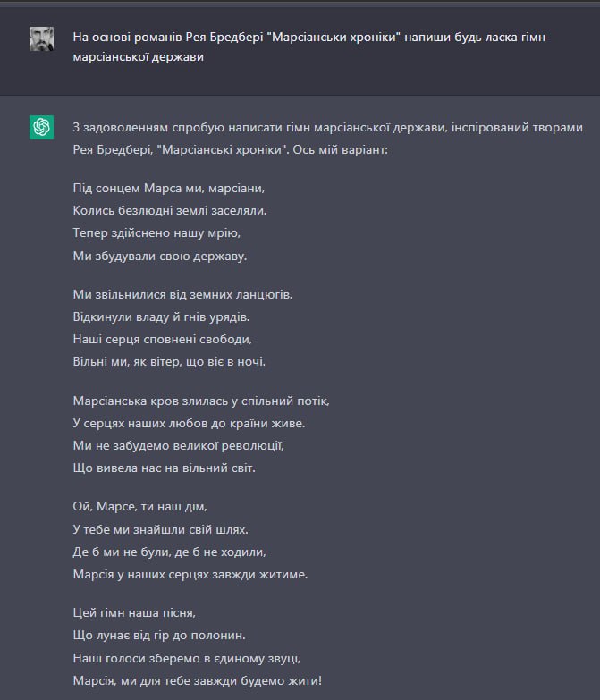Click the line "Тепер здійснено нашу мрію"
600x700 pixels.
point(157,232)
